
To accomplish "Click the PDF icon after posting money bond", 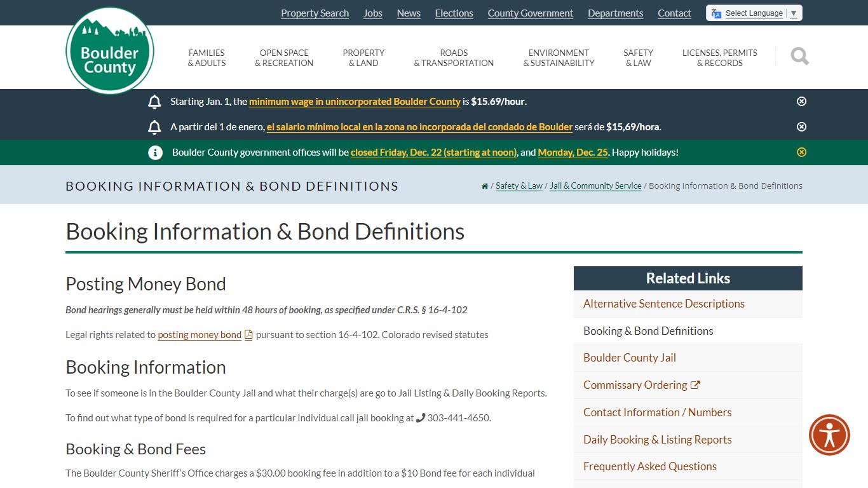I will pyautogui.click(x=248, y=335).
